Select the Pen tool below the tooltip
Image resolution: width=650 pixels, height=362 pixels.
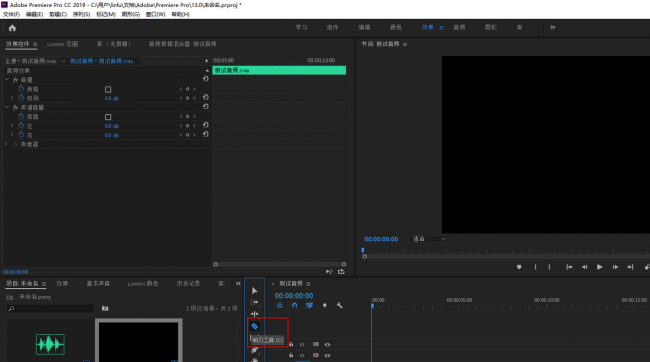tap(255, 350)
